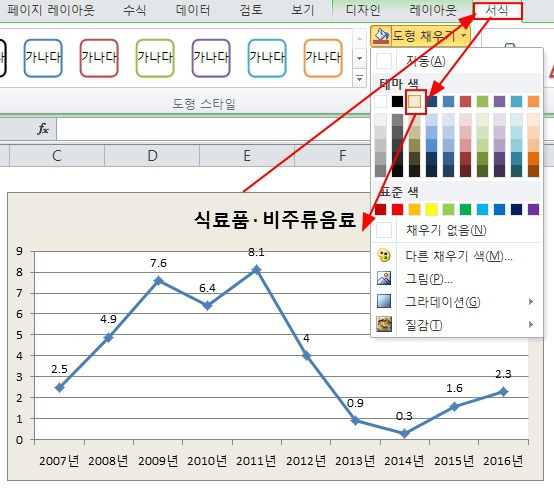Expand the shape styles gallery
This screenshot has width=554, height=489.
point(359,78)
